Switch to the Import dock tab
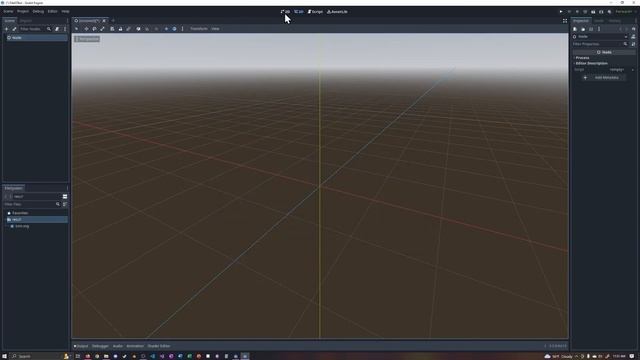Viewport: 640px width, 360px height. pyautogui.click(x=25, y=20)
